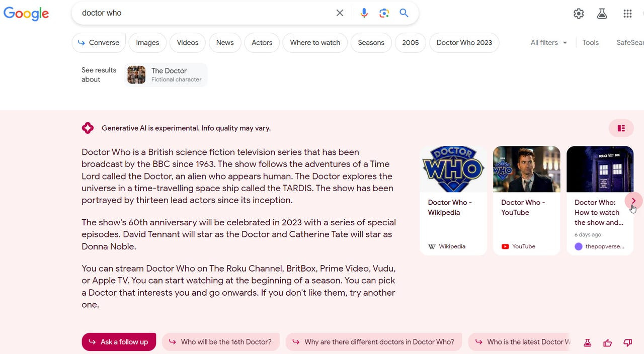
Task: Select the Converse filter chip
Action: (99, 43)
